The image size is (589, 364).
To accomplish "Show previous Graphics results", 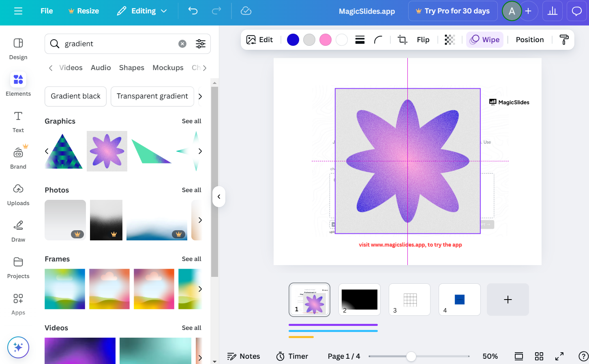I will [x=47, y=151].
